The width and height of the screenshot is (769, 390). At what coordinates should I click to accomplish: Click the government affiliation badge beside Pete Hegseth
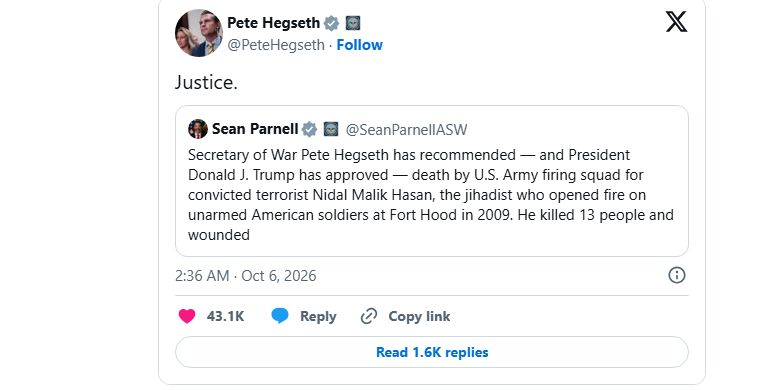click(353, 23)
